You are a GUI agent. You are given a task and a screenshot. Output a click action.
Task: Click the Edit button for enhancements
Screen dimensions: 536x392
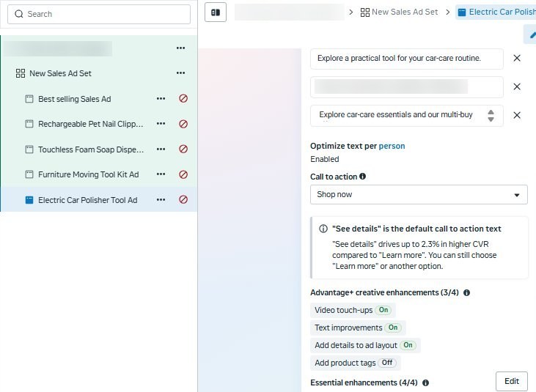(512, 382)
